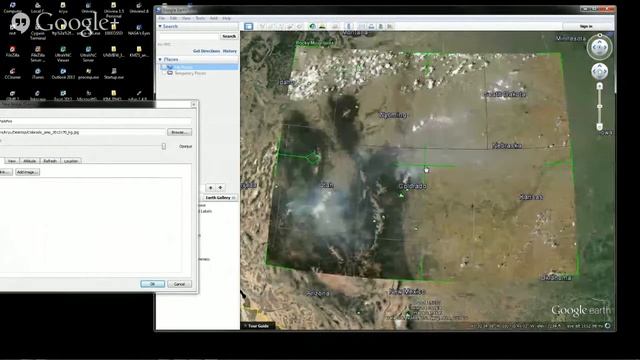
Task: Open the View menu
Action: click(187, 18)
